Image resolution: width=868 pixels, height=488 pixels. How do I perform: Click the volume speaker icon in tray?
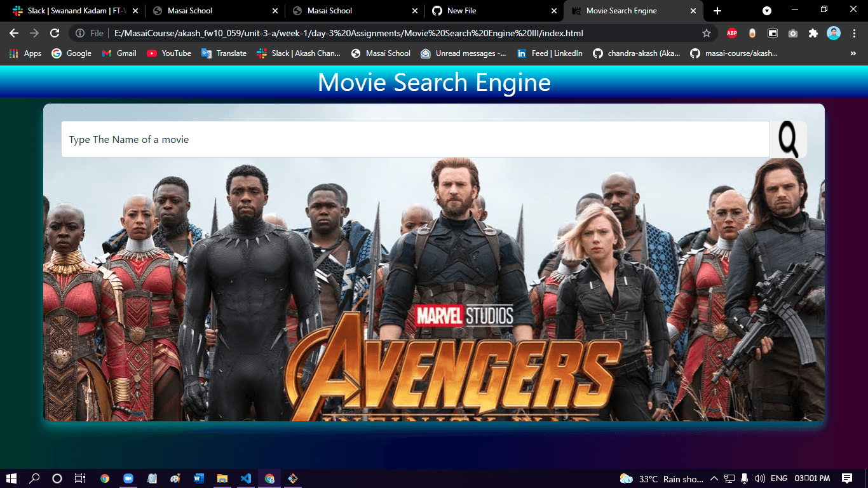[759, 478]
